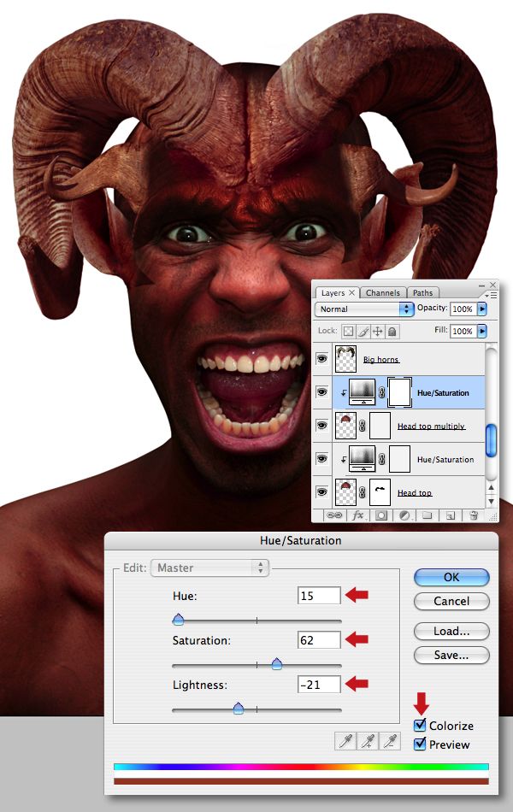Click the chain link icon on Head top layer
Screen dimensions: 513x812
[363, 492]
